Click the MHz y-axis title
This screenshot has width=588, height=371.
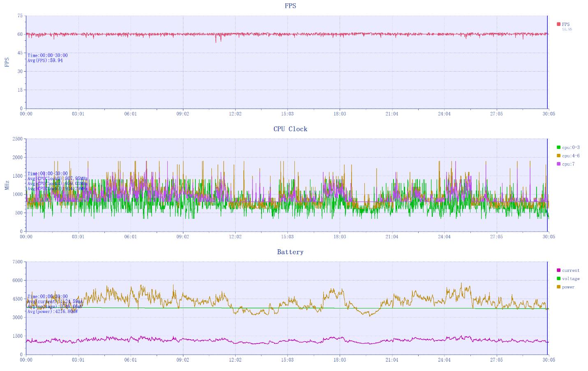(7, 185)
